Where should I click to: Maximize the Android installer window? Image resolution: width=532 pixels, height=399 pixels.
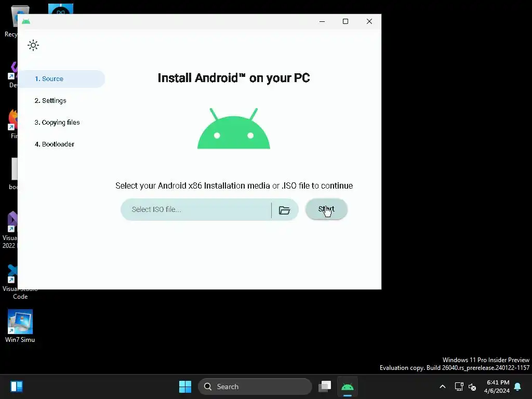(x=345, y=21)
